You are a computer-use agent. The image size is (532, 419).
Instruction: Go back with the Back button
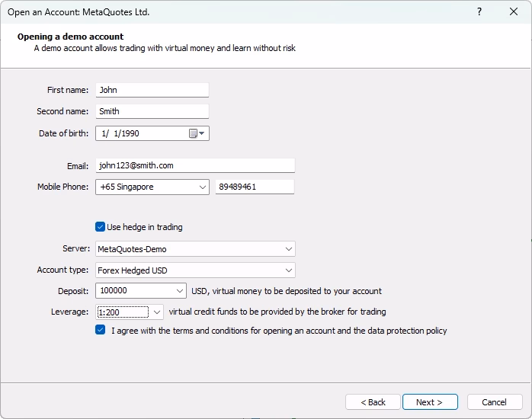[373, 402]
